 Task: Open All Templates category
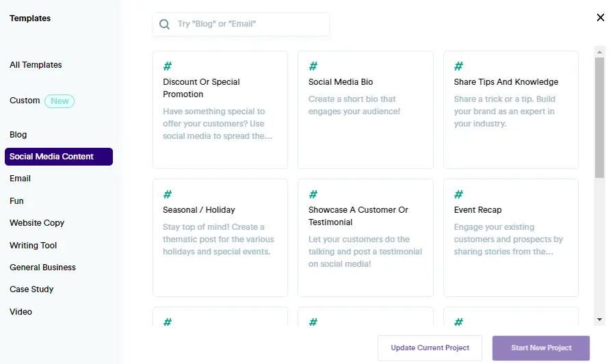coord(36,65)
